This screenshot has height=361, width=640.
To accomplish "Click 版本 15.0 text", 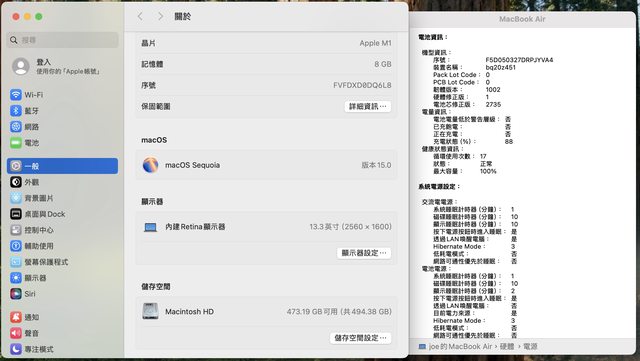I will click(376, 165).
